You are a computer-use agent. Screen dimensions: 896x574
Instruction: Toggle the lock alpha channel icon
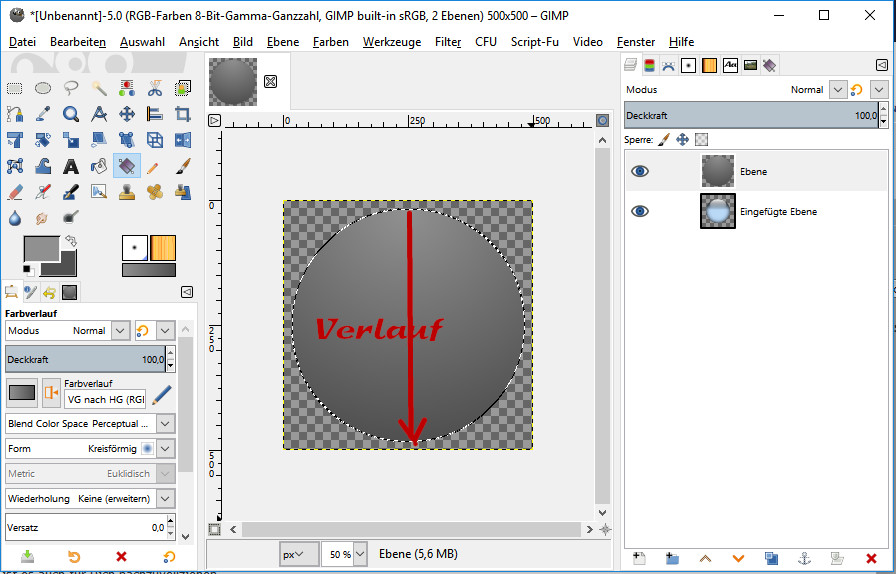click(x=702, y=140)
